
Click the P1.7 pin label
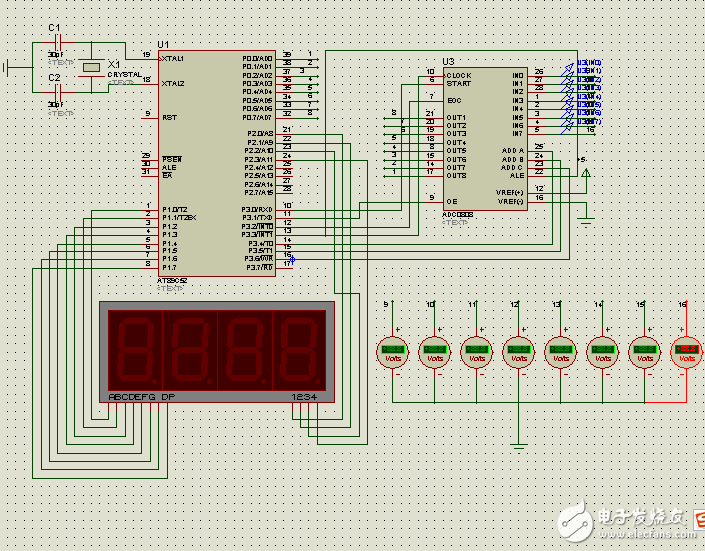coord(170,268)
